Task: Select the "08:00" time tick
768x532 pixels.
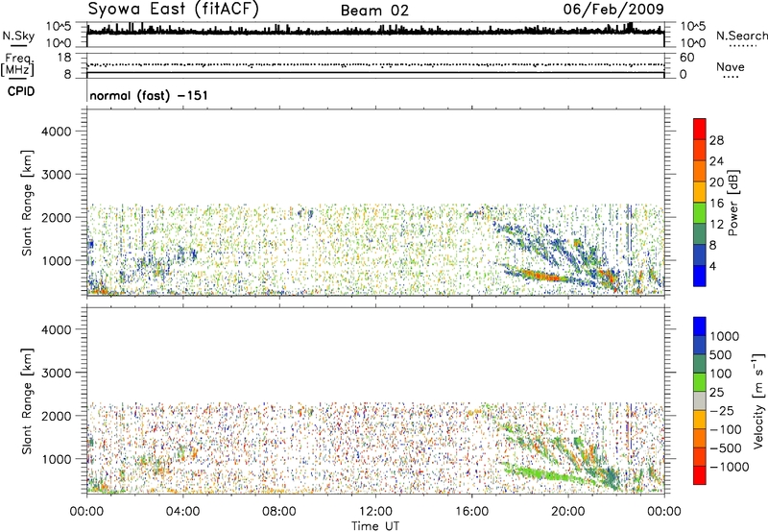Action: point(279,512)
